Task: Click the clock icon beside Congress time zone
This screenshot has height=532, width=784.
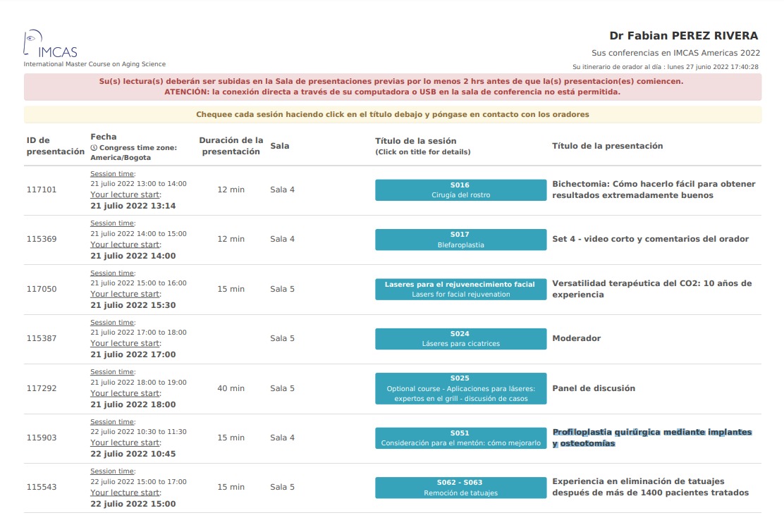Action: (x=94, y=148)
